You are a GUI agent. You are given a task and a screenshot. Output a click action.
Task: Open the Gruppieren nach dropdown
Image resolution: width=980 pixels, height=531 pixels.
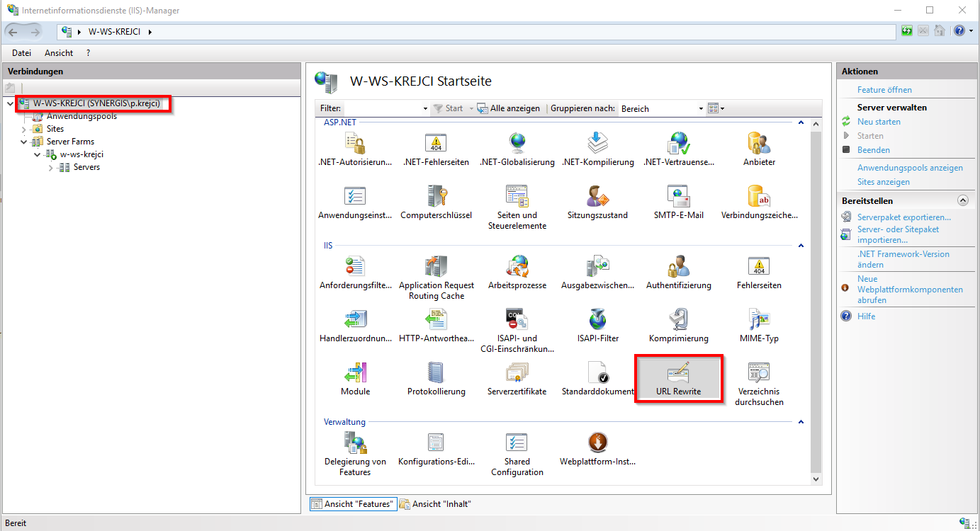[701, 108]
